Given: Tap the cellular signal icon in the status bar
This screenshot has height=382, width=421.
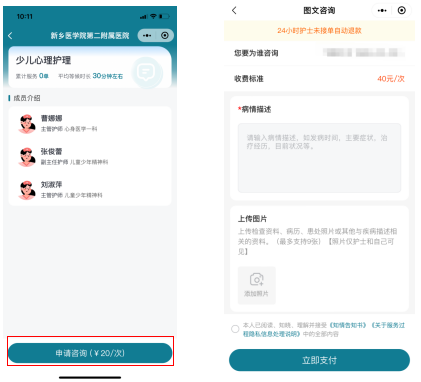Looking at the screenshot, I should point(144,16).
